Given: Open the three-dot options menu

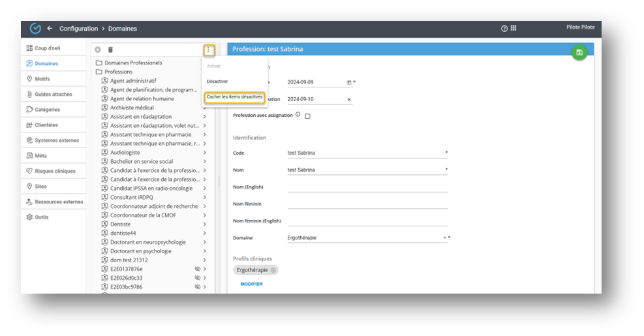Looking at the screenshot, I should (x=208, y=50).
